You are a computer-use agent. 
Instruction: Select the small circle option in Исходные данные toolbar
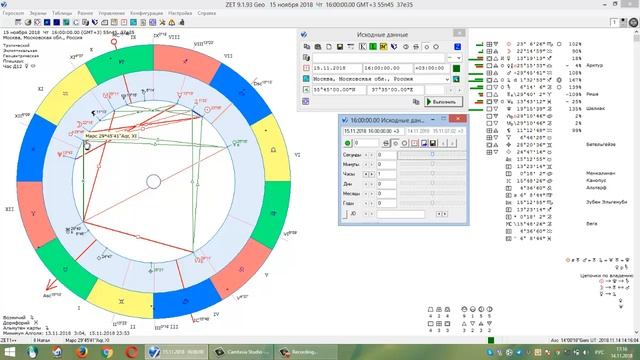tap(427, 47)
